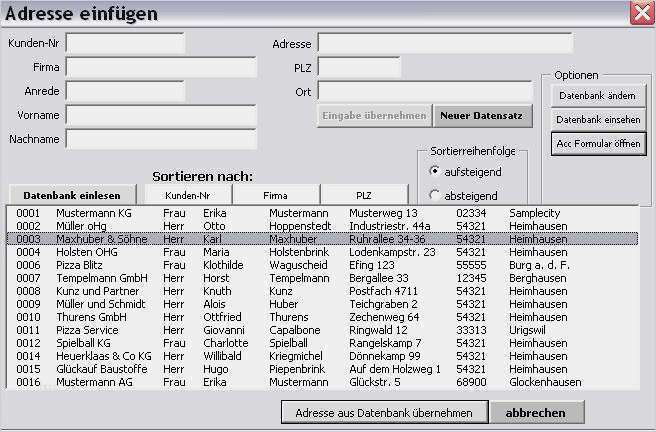Click Datenbank einsehen button

click(x=598, y=119)
